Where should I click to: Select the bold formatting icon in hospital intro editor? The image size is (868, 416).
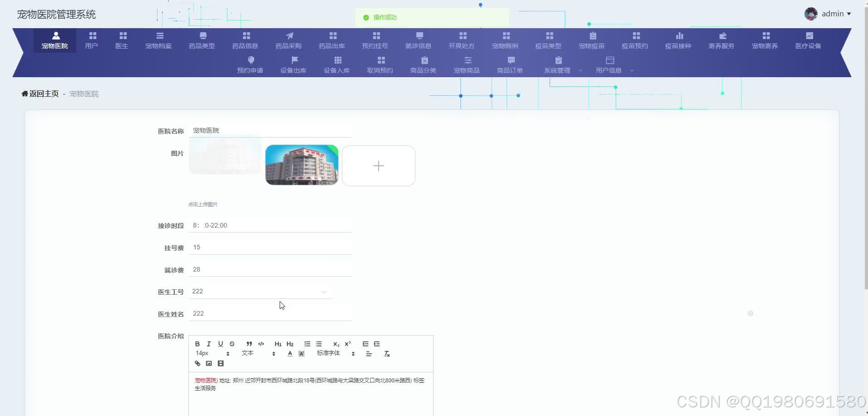click(197, 344)
